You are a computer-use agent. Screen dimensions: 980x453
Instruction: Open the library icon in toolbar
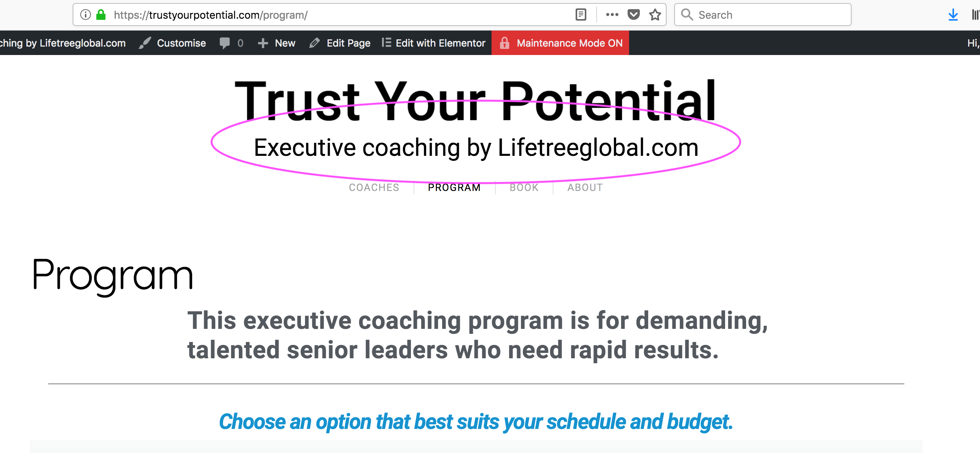pyautogui.click(x=975, y=15)
